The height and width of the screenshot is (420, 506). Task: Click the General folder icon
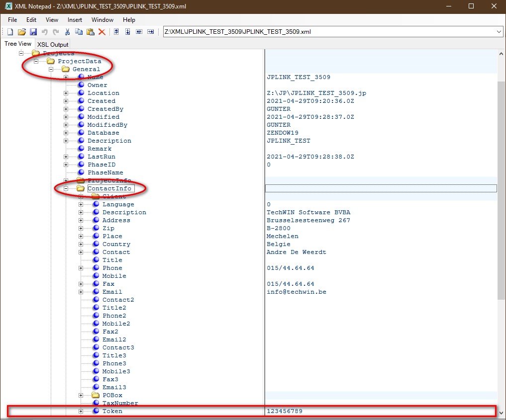pyautogui.click(x=66, y=69)
